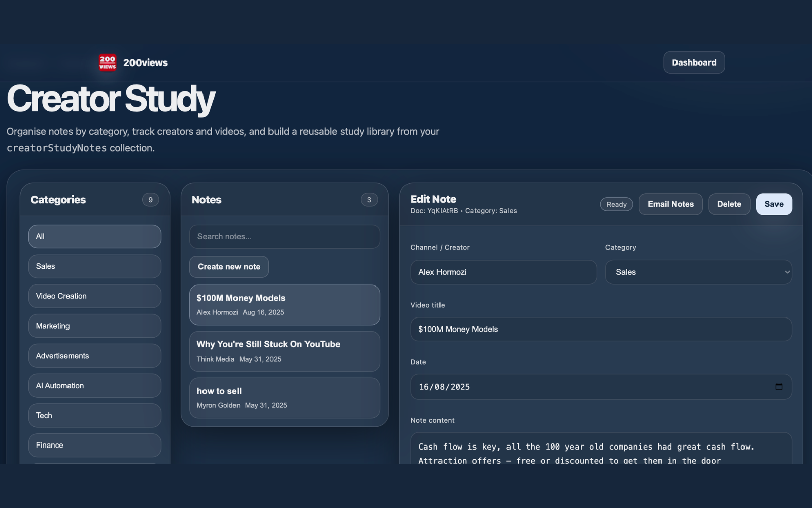Select the Marketing category
This screenshot has height=508, width=812.
[94, 326]
